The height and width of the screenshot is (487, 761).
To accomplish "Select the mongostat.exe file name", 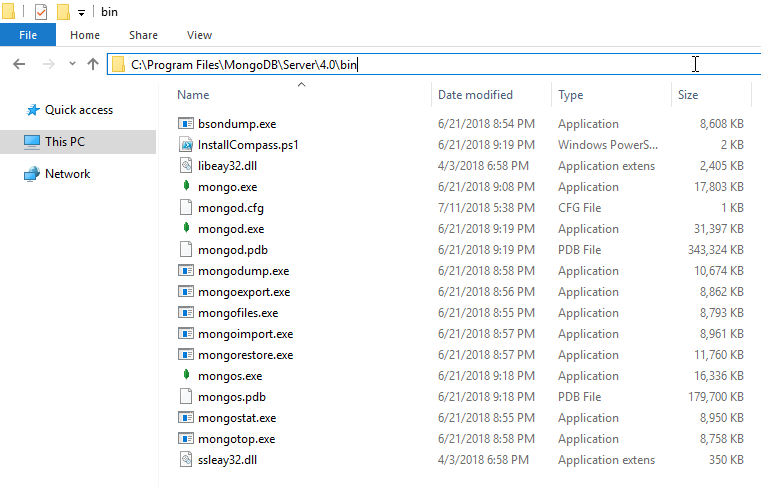I will tap(237, 418).
